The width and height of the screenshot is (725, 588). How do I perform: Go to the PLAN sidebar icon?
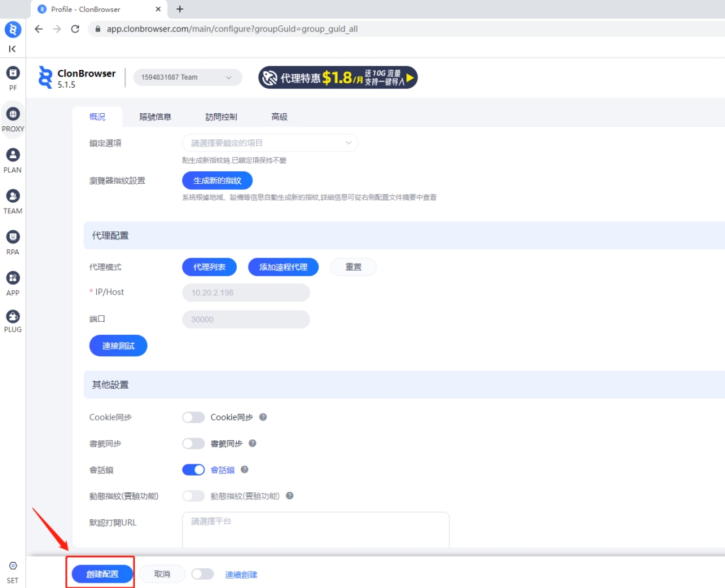[12, 156]
